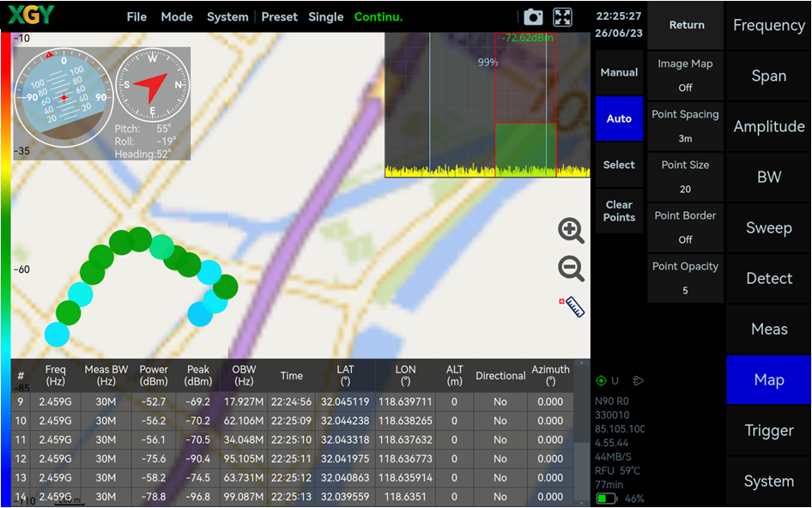The width and height of the screenshot is (812, 508).
Task: Click the compass heading indicator
Action: point(152,85)
